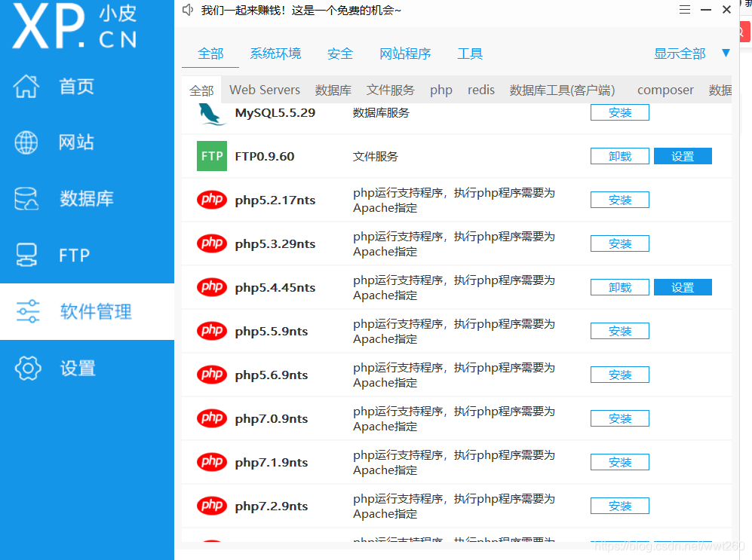Open the 首页 home icon in sidebar
Screen dimensions: 752x560
coord(26,87)
